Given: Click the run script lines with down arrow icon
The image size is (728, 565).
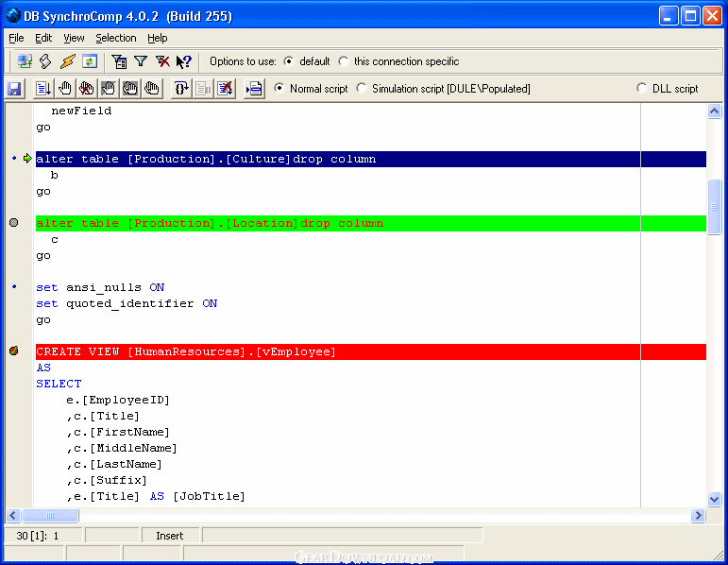Looking at the screenshot, I should (x=43, y=88).
